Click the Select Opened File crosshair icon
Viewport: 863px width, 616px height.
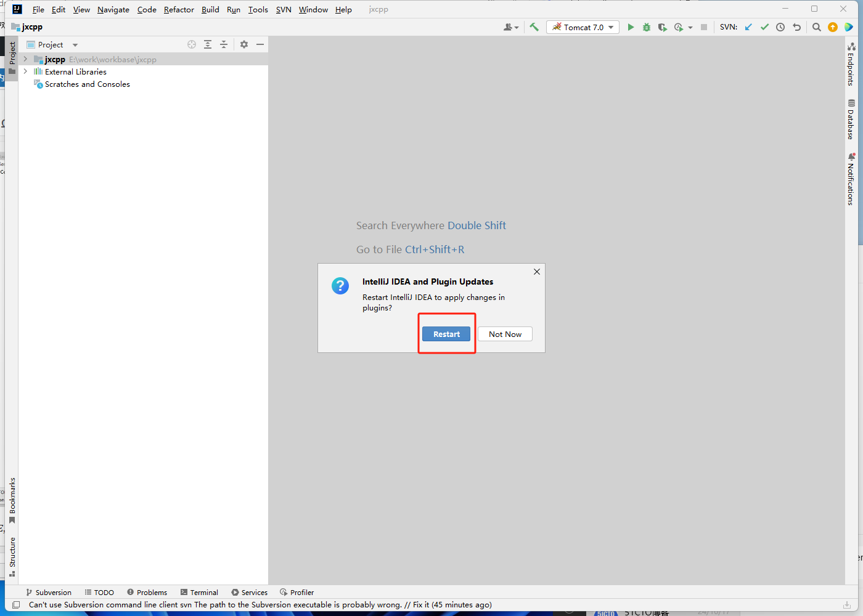tap(192, 44)
